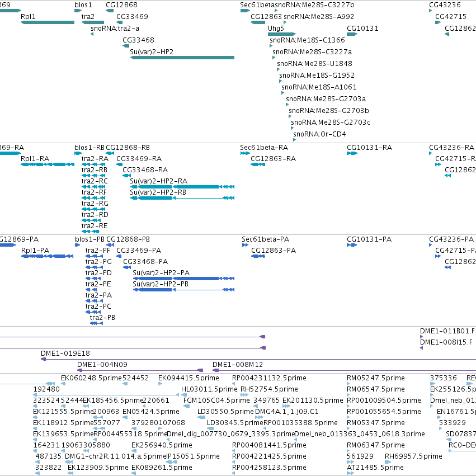Select the CG33468-PA protein label
476x476 pixels.
tap(145, 262)
